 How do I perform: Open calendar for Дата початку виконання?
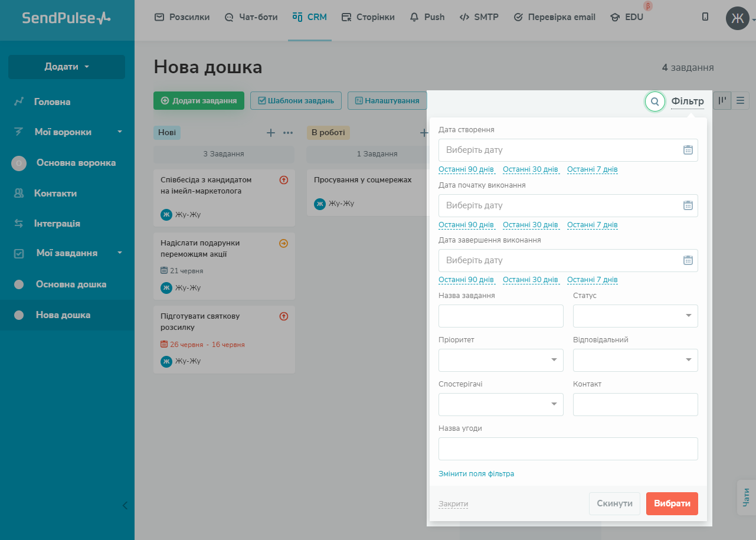(x=688, y=205)
